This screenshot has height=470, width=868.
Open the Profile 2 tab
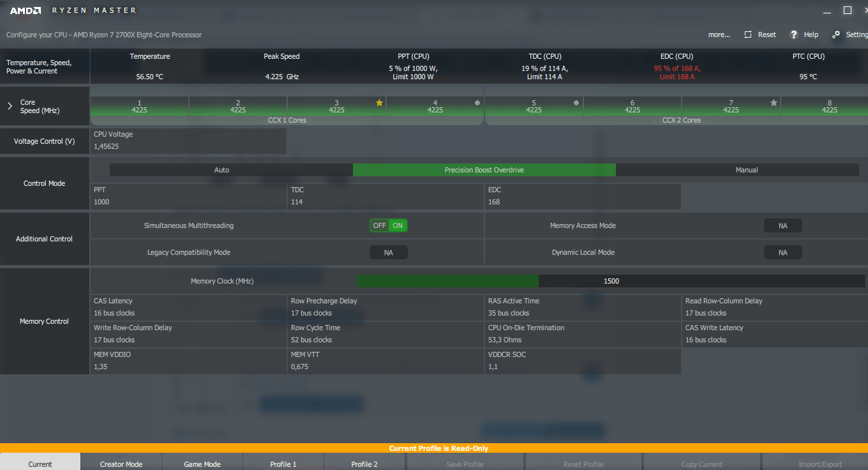coord(364,462)
